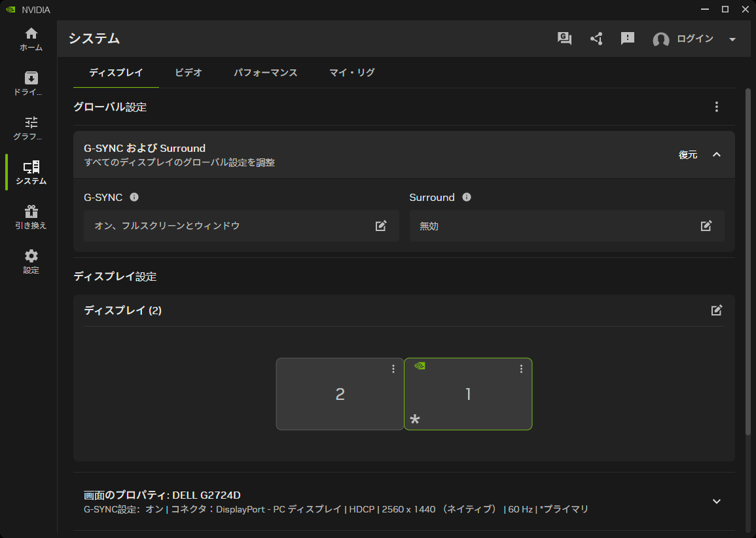Open the account dropdown arrow beside ログイン
The width and height of the screenshot is (756, 538).
click(732, 39)
